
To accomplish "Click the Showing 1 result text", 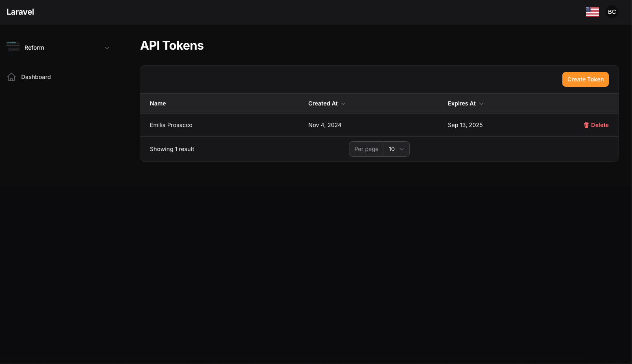I will click(x=172, y=149).
